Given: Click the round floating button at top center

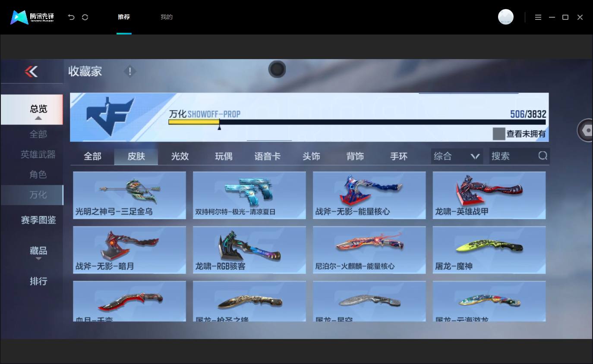Looking at the screenshot, I should [277, 69].
